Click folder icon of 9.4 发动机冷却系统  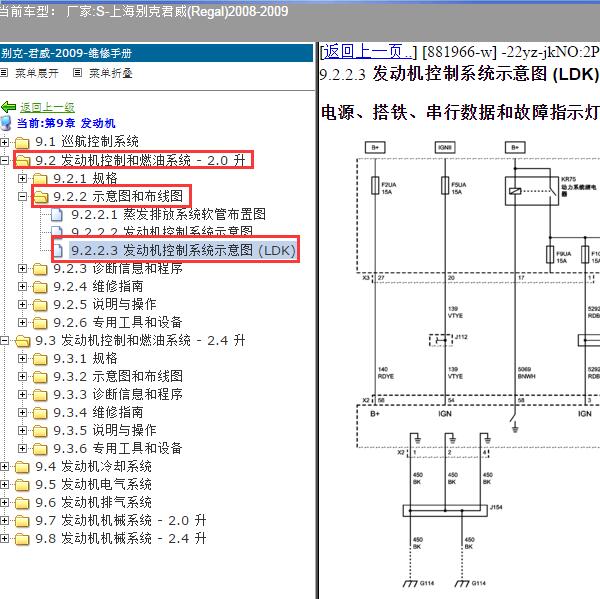click(22, 467)
